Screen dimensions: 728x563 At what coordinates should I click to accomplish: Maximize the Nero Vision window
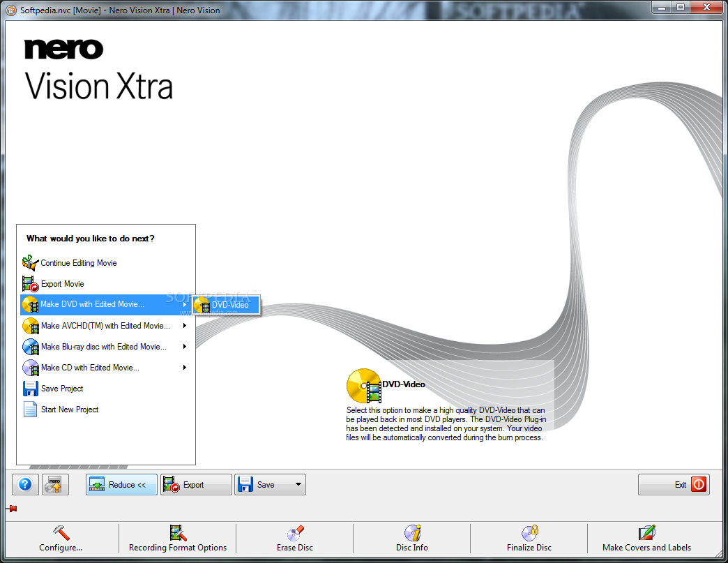(x=681, y=7)
